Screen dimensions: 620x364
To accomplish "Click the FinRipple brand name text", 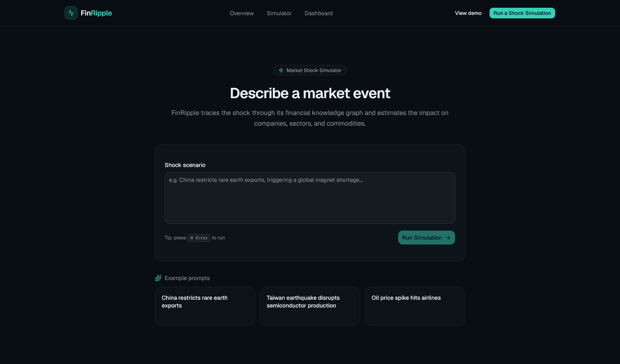I will 96,13.
